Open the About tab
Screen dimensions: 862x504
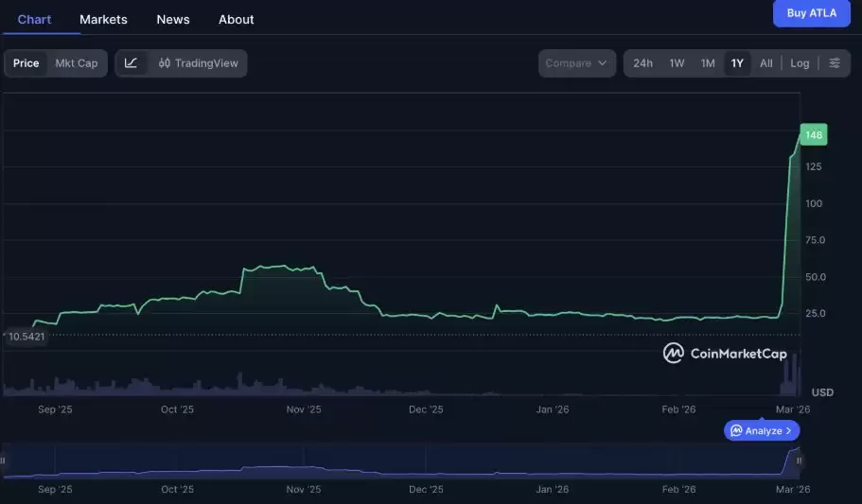236,19
